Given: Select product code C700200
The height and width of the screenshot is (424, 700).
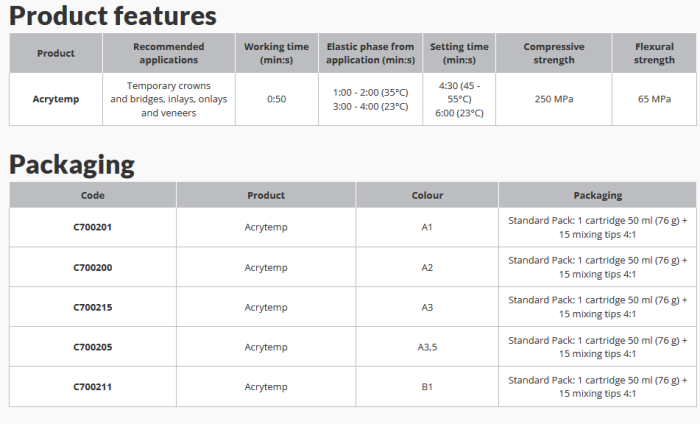Looking at the screenshot, I should [93, 267].
